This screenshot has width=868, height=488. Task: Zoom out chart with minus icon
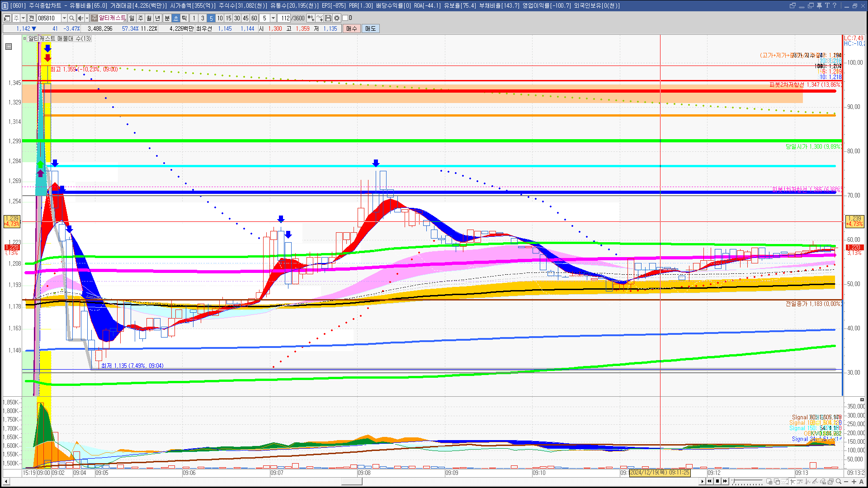(x=846, y=482)
